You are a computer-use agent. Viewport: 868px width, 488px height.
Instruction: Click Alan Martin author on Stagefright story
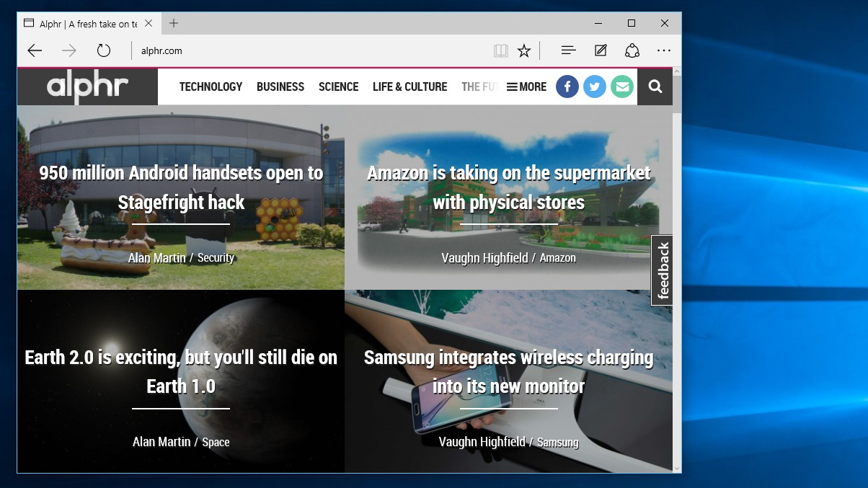tap(156, 257)
